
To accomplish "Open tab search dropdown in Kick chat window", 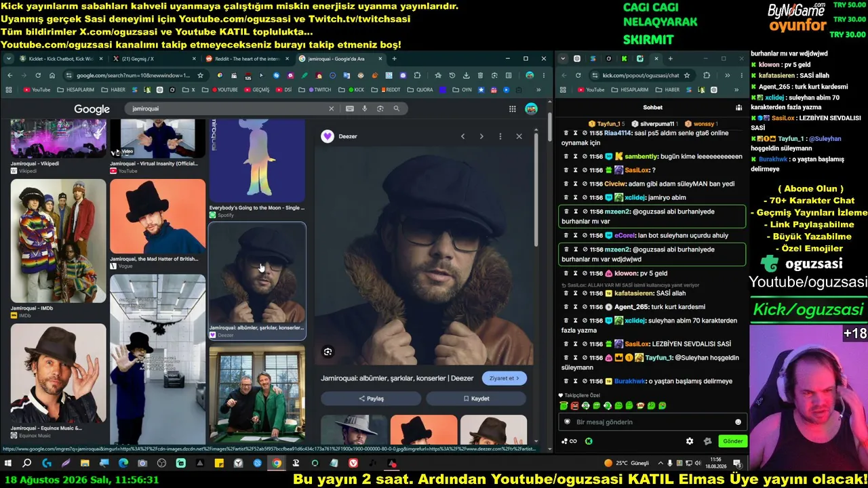I will (x=563, y=59).
